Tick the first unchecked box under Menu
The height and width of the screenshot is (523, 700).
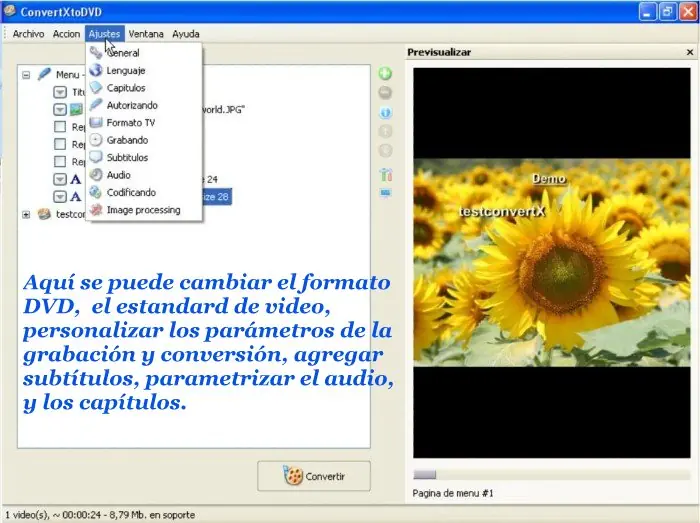click(60, 127)
